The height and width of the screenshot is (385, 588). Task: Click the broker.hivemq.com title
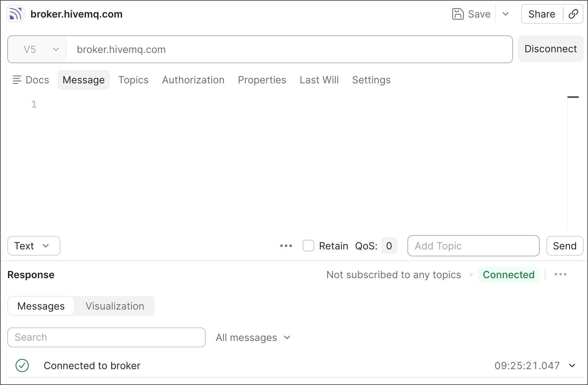tap(76, 14)
